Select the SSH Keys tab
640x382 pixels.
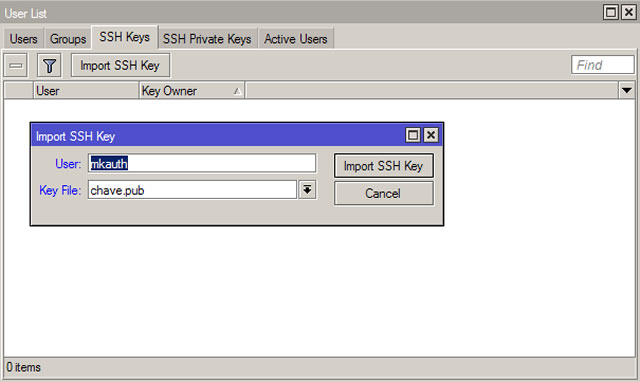point(124,37)
